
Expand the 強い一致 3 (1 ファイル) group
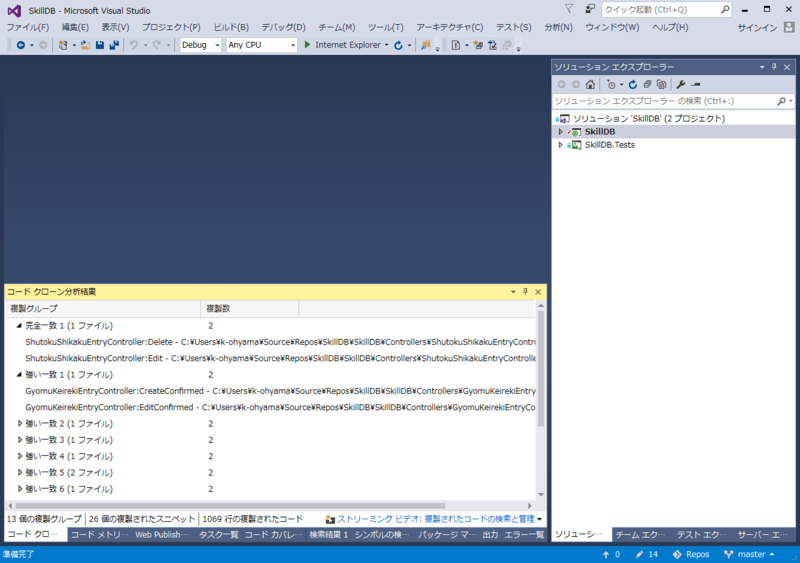tap(19, 439)
